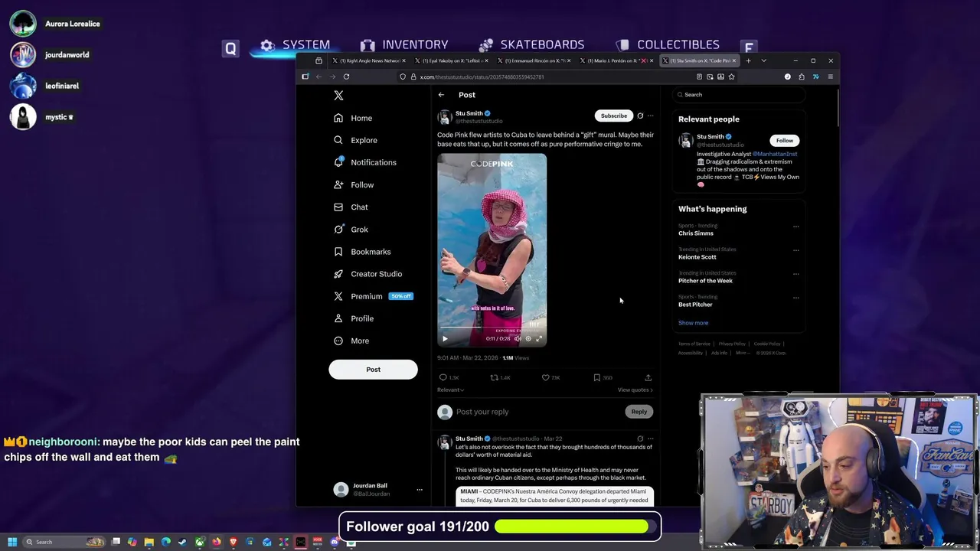Like the post with heart icon
The width and height of the screenshot is (980, 551).
545,377
